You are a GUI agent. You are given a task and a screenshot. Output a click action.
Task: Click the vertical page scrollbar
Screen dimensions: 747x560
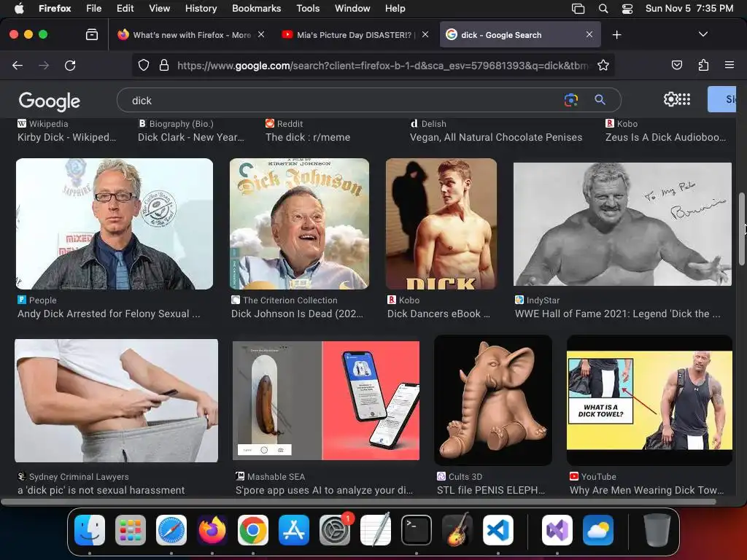pos(741,228)
